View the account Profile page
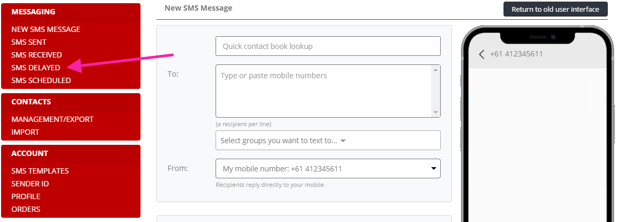Screen dimensions: 644x222 [x=26, y=196]
